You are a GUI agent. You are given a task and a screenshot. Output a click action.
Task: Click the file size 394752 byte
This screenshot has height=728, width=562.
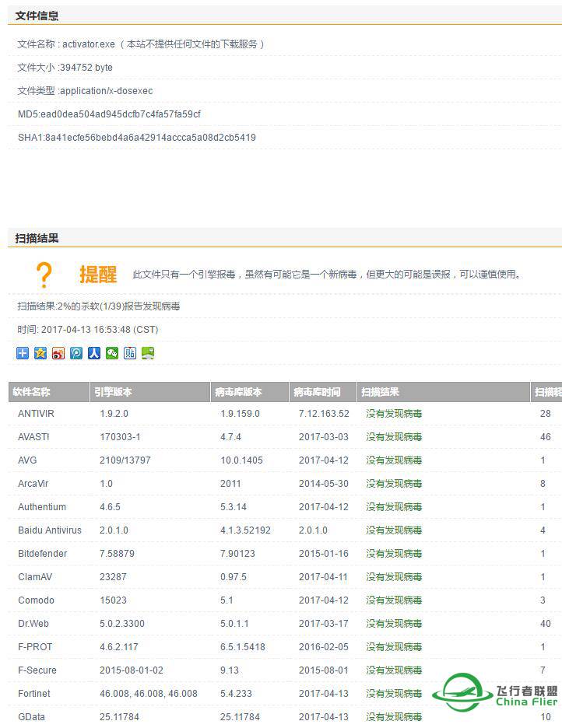(65, 68)
